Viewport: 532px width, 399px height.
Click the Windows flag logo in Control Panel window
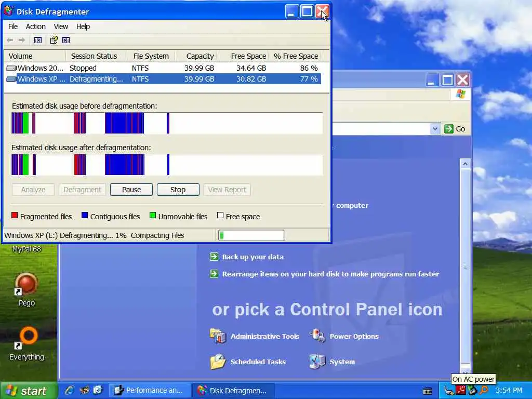point(460,94)
